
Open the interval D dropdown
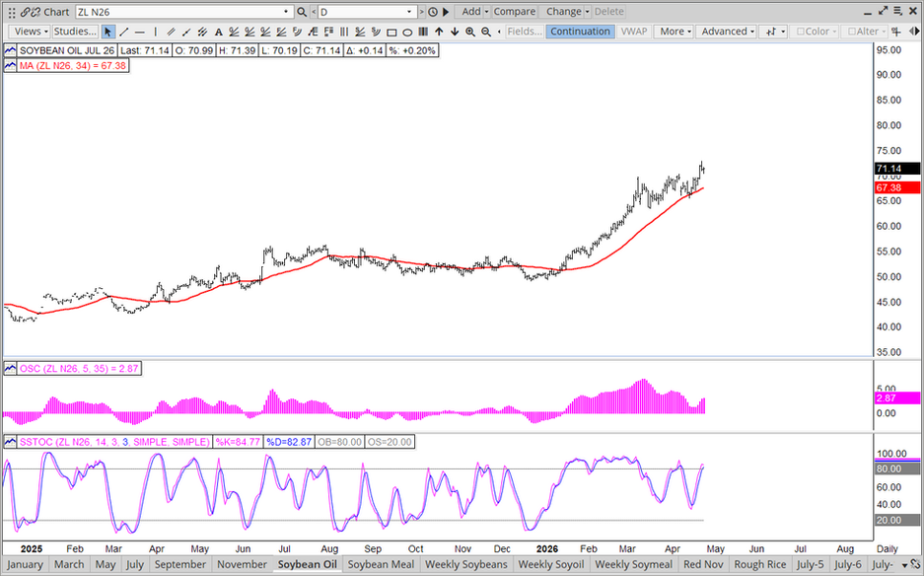pos(409,12)
